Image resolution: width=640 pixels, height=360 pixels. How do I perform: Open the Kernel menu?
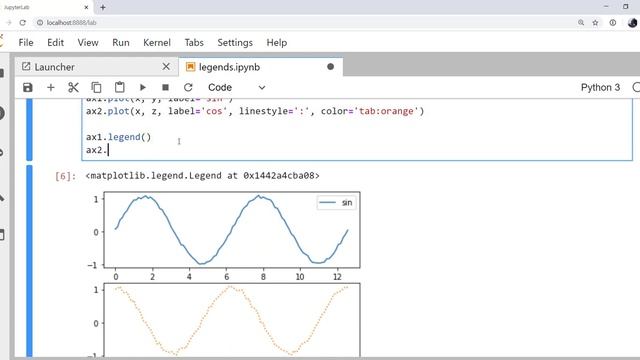tap(157, 42)
